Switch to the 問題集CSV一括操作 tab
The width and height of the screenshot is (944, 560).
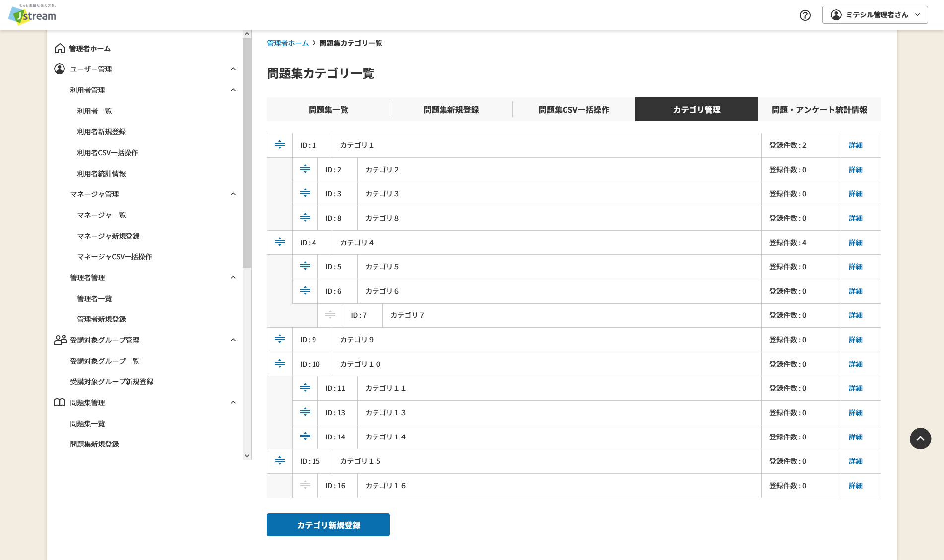(x=574, y=109)
